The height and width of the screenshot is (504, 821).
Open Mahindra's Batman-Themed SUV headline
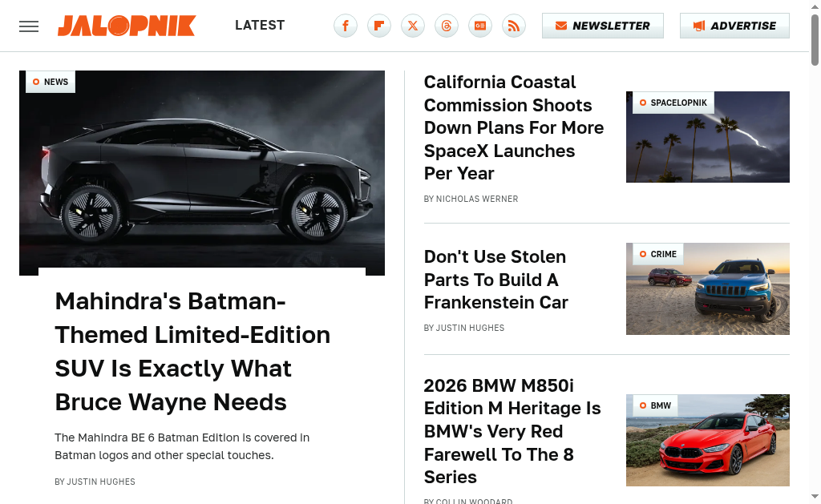pyautogui.click(x=192, y=352)
